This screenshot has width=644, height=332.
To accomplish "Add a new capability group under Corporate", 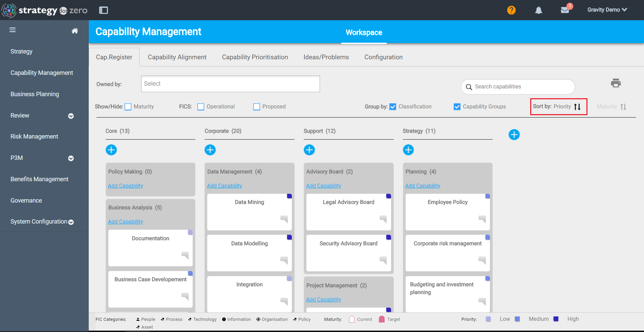I will 210,150.
